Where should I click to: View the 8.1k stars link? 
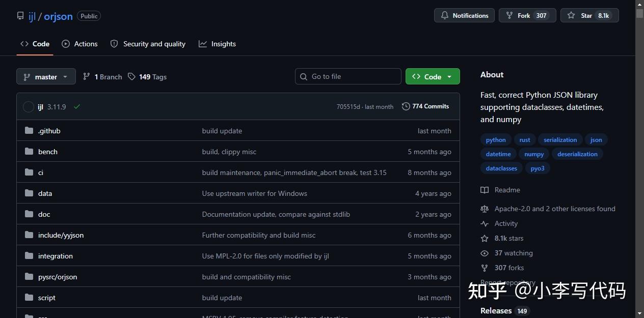pyautogui.click(x=502, y=238)
